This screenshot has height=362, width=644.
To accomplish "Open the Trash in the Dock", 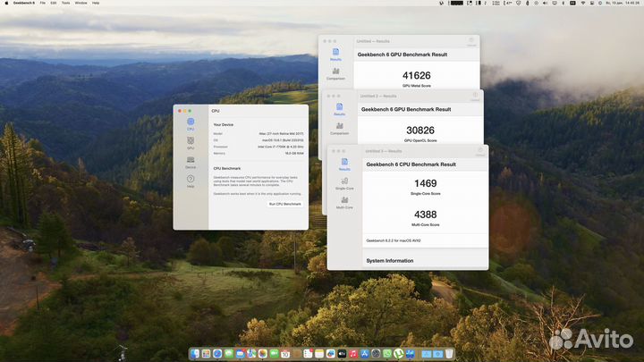I will pos(449,353).
